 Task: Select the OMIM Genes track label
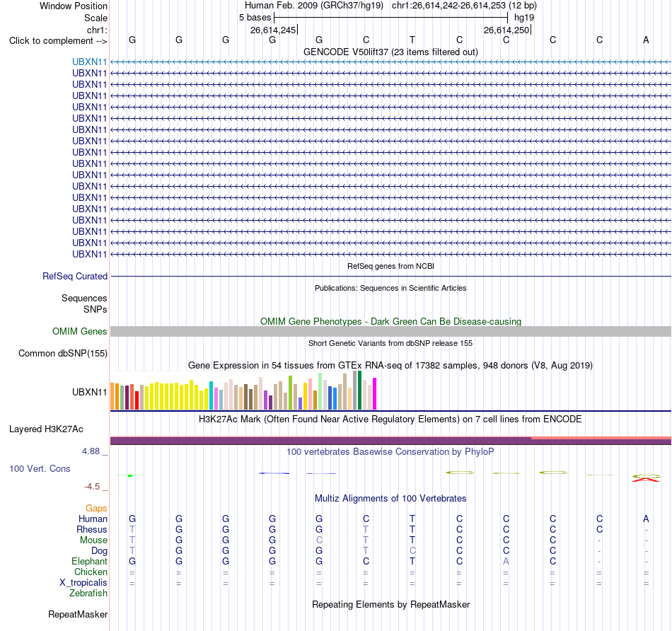point(79,331)
